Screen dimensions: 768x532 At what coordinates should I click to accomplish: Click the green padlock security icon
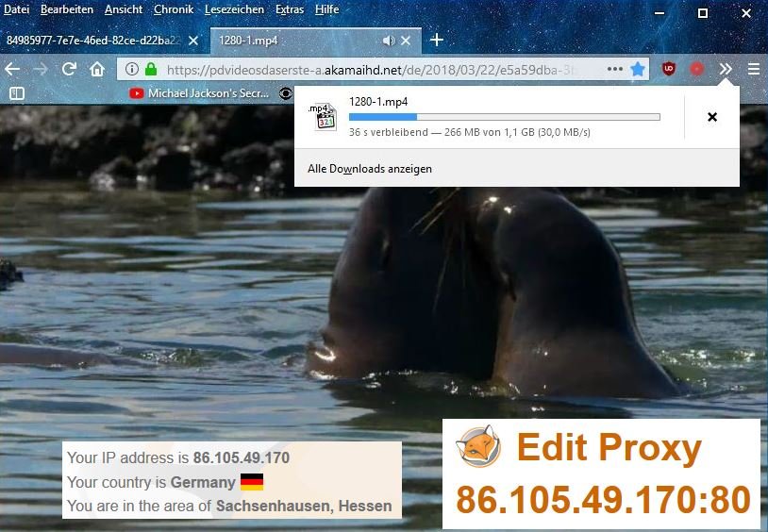click(x=151, y=69)
